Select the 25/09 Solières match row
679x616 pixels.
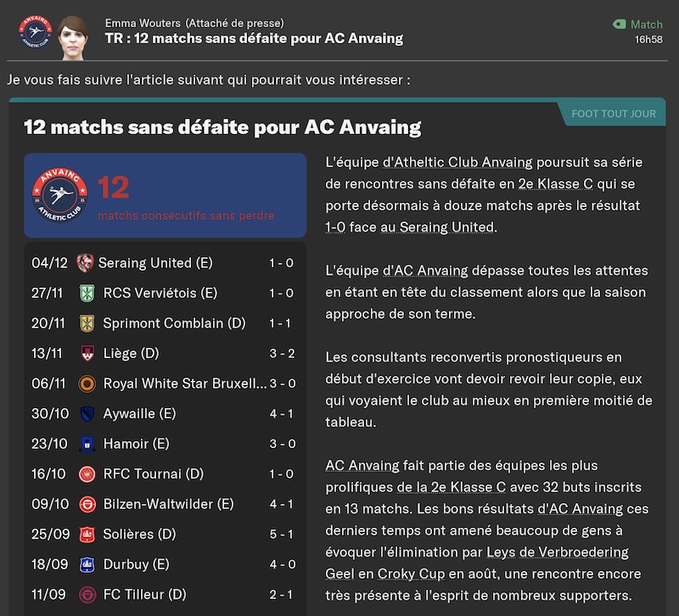(x=165, y=535)
